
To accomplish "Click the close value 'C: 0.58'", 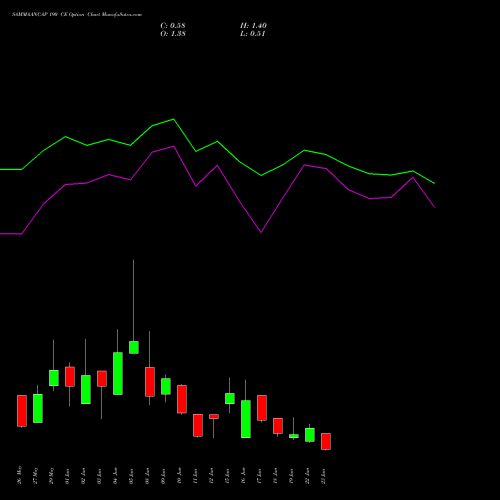I will coord(173,26).
